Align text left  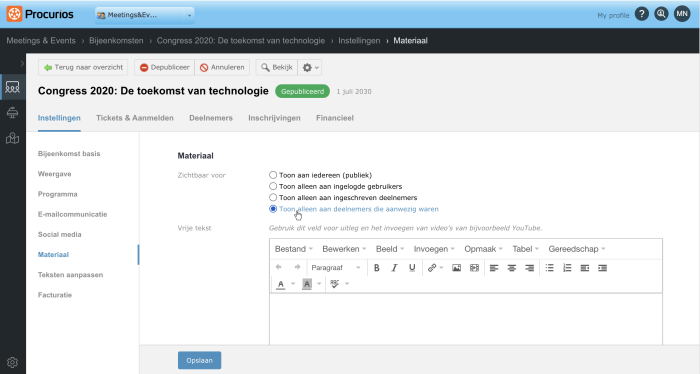[x=494, y=268]
